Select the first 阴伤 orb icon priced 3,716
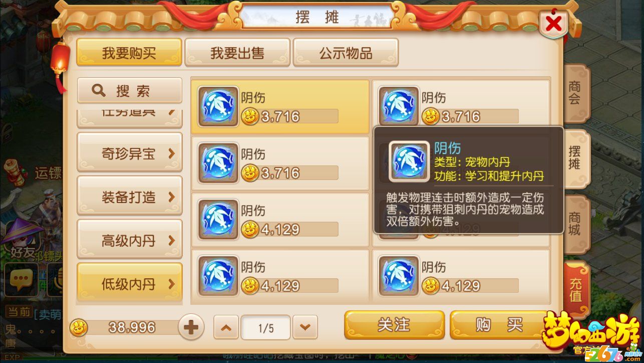The height and width of the screenshot is (363, 644). [218, 106]
